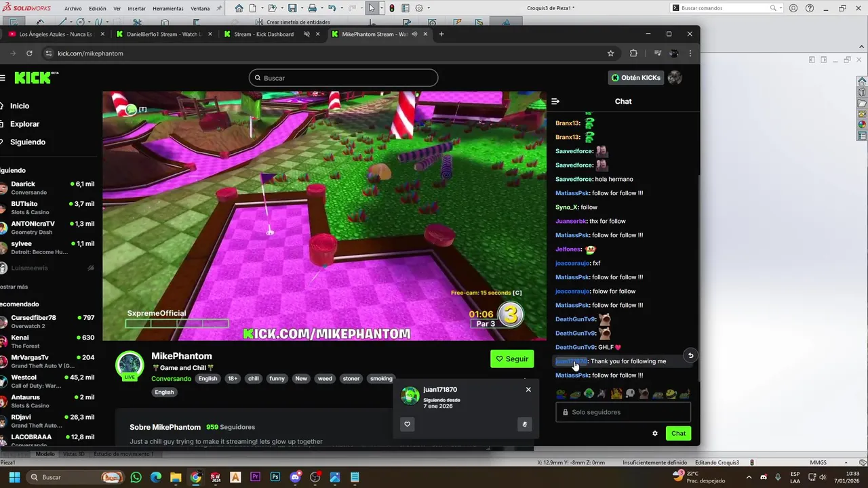Viewport: 868px width, 488px height.
Task: Open a new Chrome tab
Action: point(441,34)
